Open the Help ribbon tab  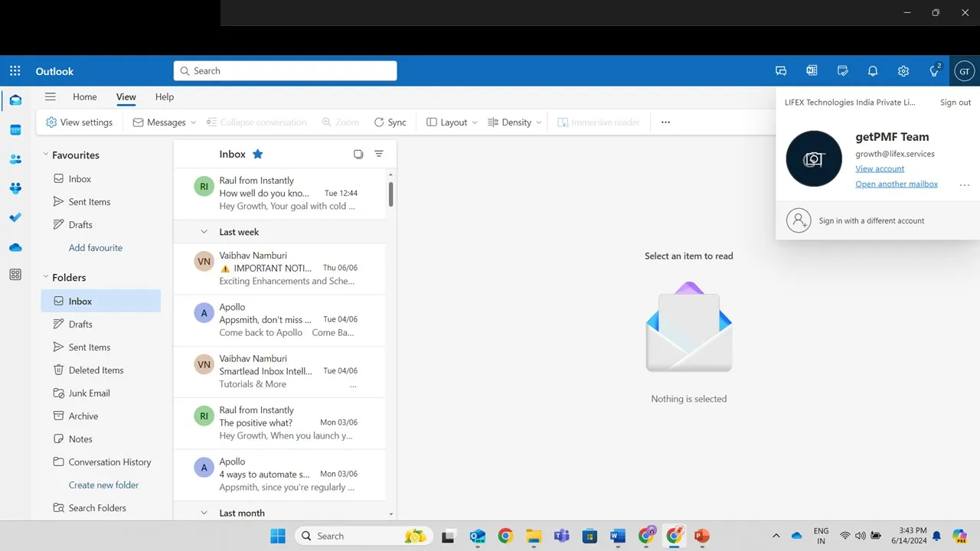165,96
